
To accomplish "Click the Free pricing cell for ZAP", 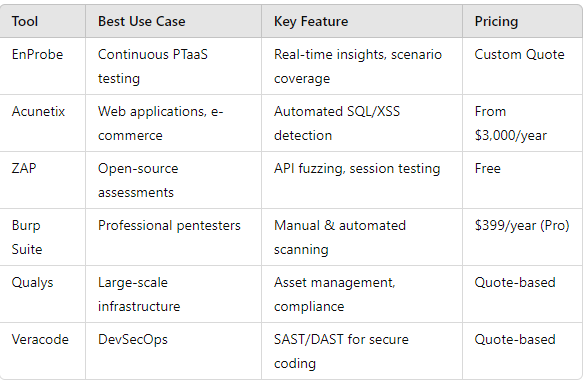I will click(x=487, y=169).
